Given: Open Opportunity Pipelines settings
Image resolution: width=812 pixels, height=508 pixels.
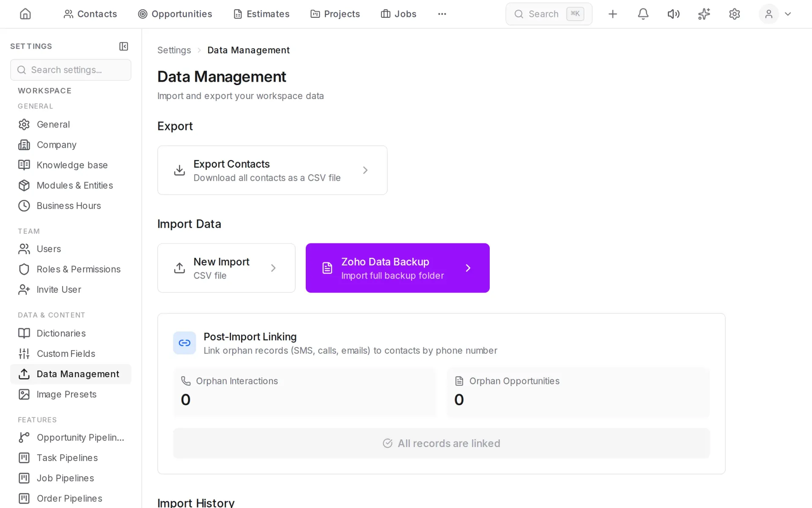Looking at the screenshot, I should point(71,437).
